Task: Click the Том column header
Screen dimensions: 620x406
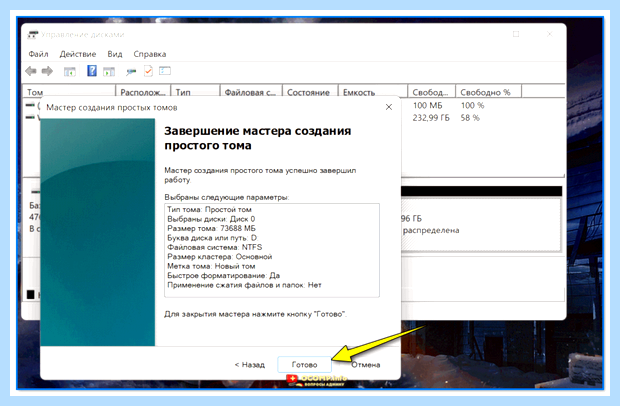Action: coord(69,92)
